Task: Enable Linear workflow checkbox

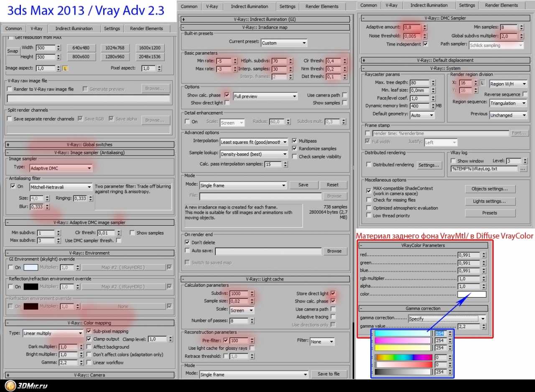Action: 89,363
